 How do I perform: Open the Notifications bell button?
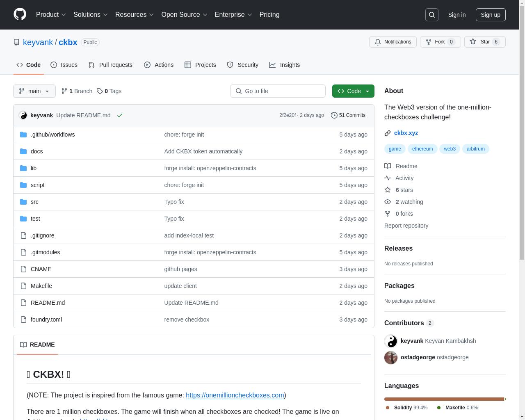coord(393,42)
